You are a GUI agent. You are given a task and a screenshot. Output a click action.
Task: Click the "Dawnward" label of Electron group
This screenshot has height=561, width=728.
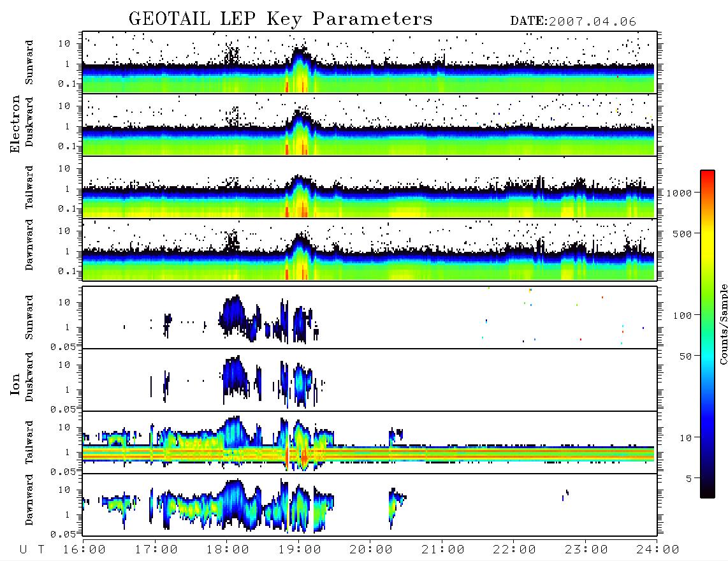point(29,245)
